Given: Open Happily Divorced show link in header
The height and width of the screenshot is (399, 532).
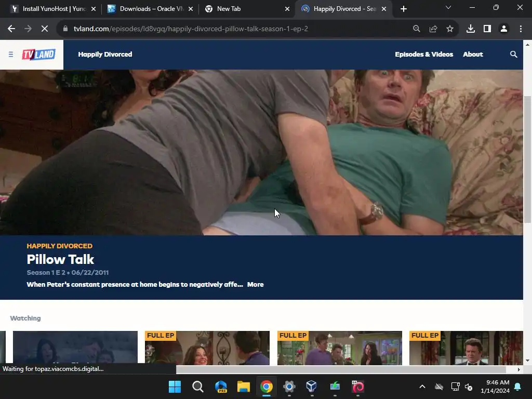Looking at the screenshot, I should coord(105,54).
